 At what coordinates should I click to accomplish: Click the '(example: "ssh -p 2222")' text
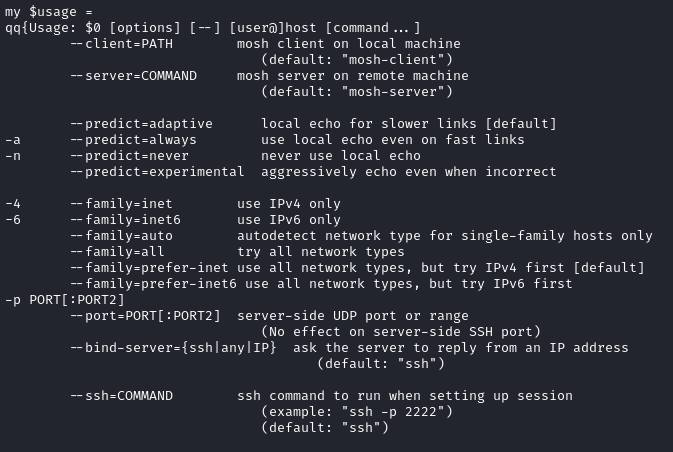tap(357, 412)
